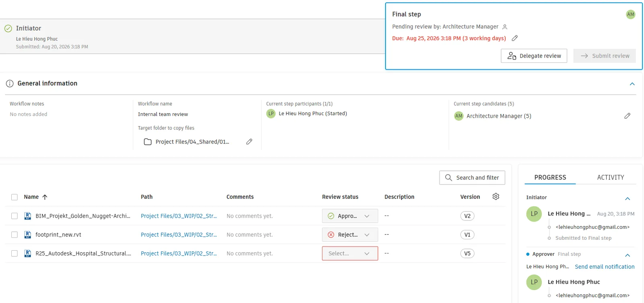Image resolution: width=644 pixels, height=303 pixels.
Task: Click the Revit file icon for footprint_new.rvt
Action: [x=28, y=235]
